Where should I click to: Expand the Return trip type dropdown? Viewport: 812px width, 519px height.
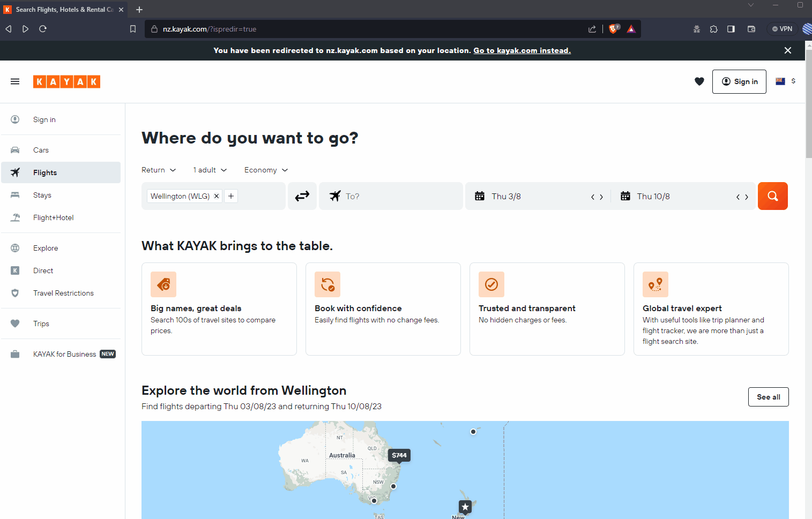[x=159, y=170]
